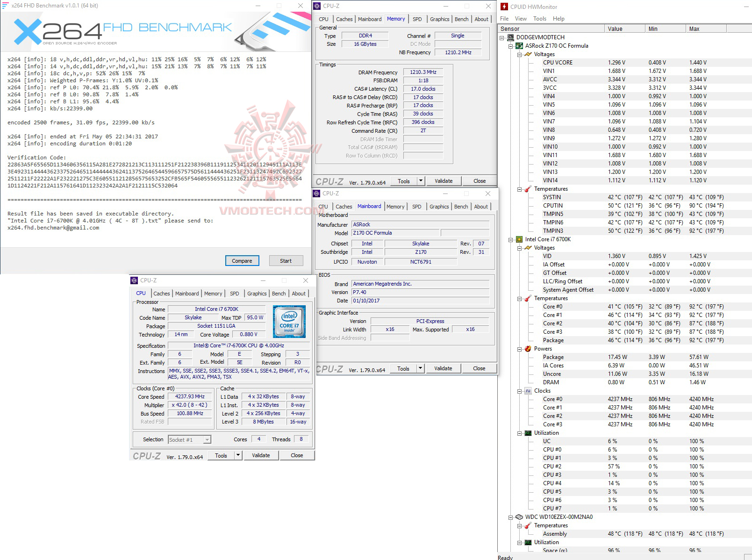Click the DRAM Frequency 1210.3 MHz value

click(x=423, y=72)
